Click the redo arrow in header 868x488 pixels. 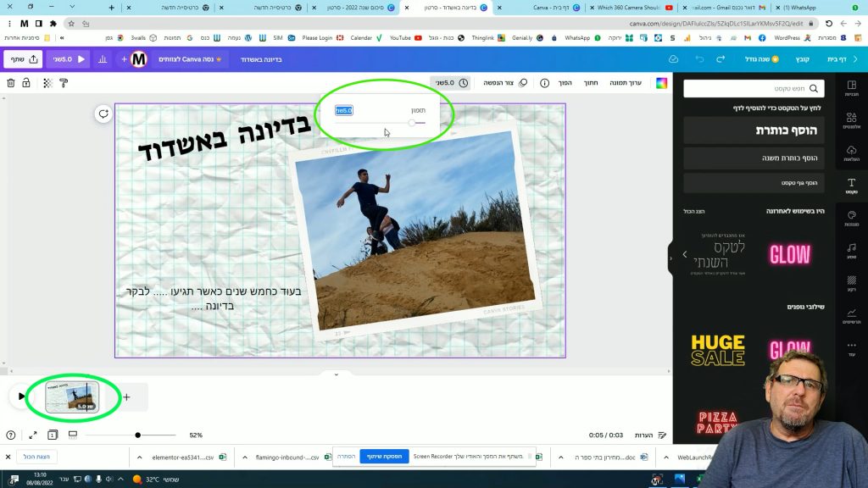pos(721,59)
